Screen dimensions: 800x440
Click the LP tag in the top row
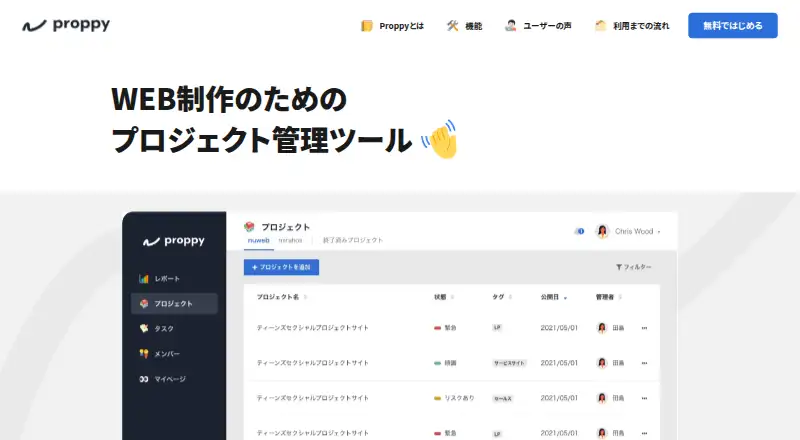497,328
